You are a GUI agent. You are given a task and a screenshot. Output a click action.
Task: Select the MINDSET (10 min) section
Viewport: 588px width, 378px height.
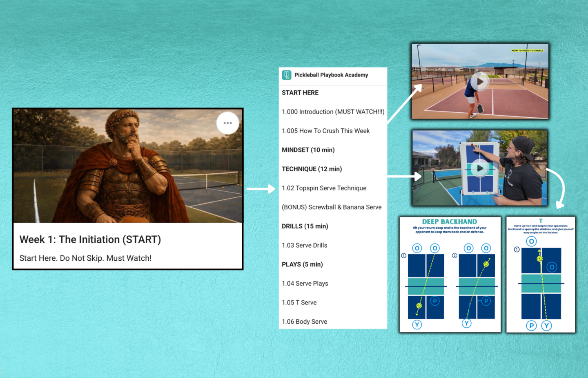[x=308, y=150]
